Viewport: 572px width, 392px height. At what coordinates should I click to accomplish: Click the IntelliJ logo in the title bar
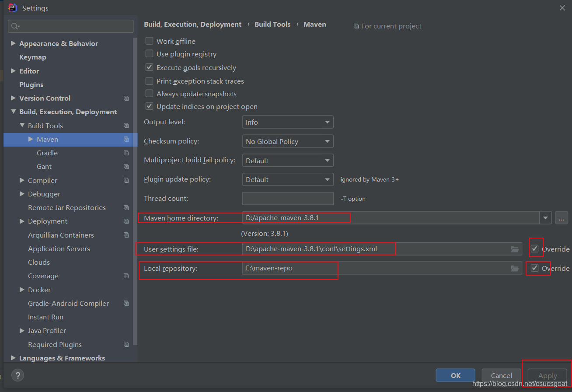click(x=13, y=8)
